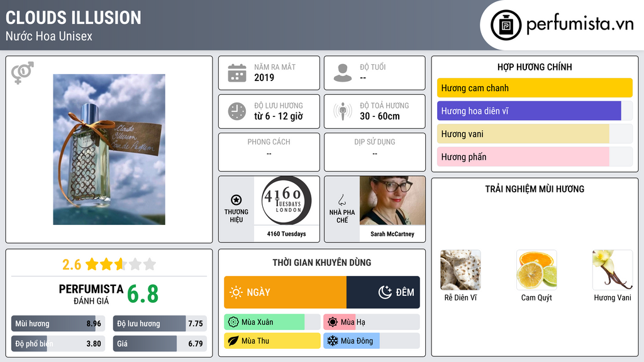Click the sun icon for Mùa Hạ

pyautogui.click(x=333, y=322)
